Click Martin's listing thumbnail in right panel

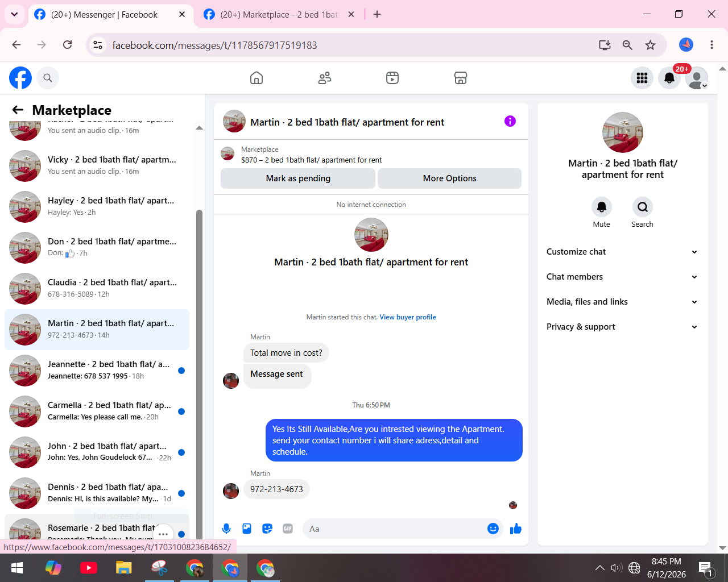pos(623,132)
